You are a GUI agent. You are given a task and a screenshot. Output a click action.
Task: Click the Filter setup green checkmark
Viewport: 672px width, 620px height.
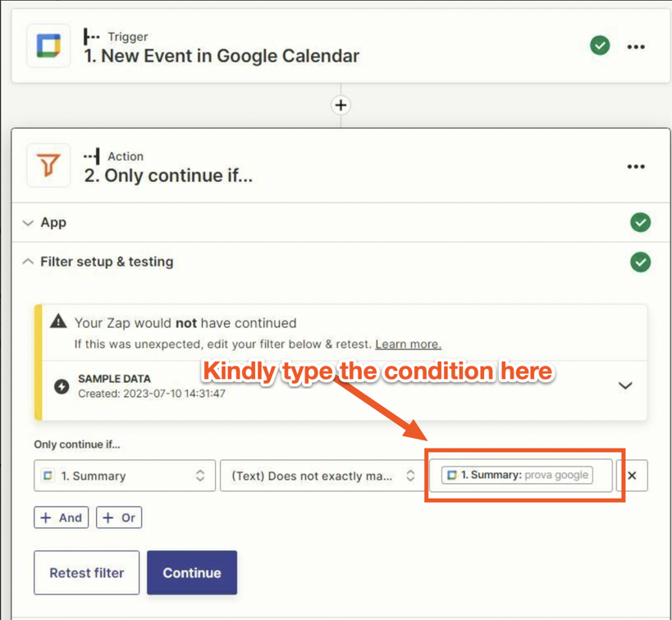pyautogui.click(x=640, y=262)
